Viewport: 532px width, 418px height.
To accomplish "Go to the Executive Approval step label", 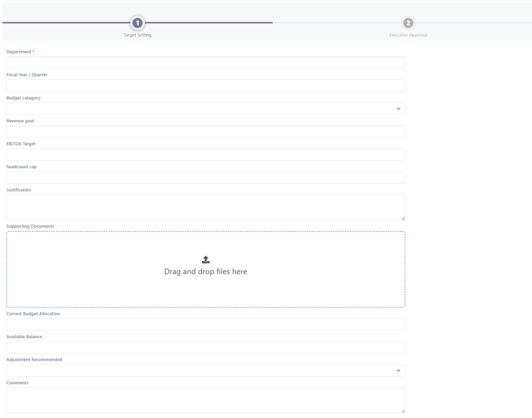I will [x=408, y=35].
